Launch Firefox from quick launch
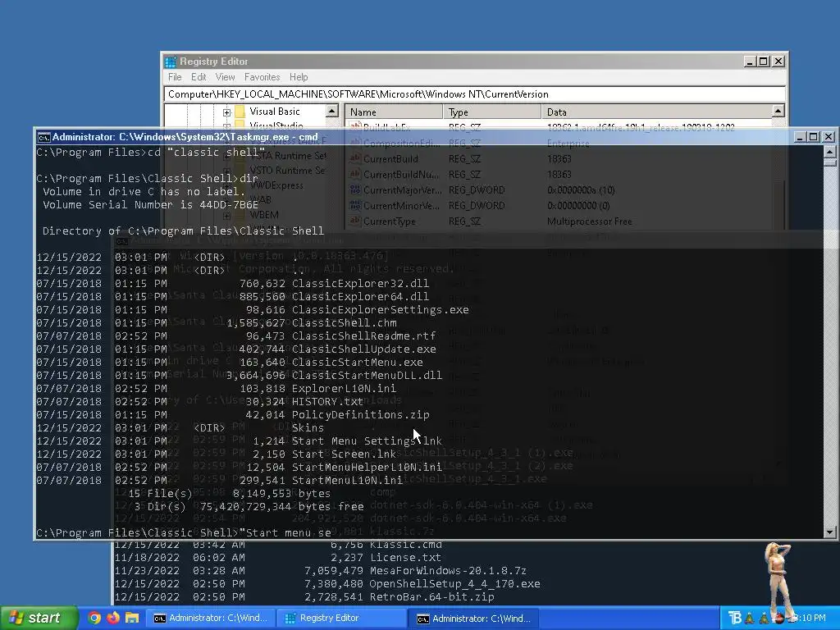 113,618
